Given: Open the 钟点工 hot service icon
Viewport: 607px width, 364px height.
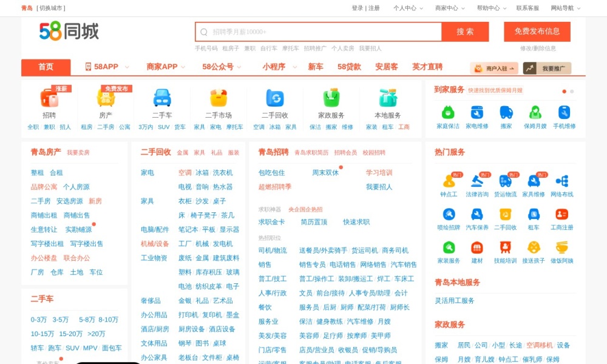Looking at the screenshot, I should (x=449, y=181).
